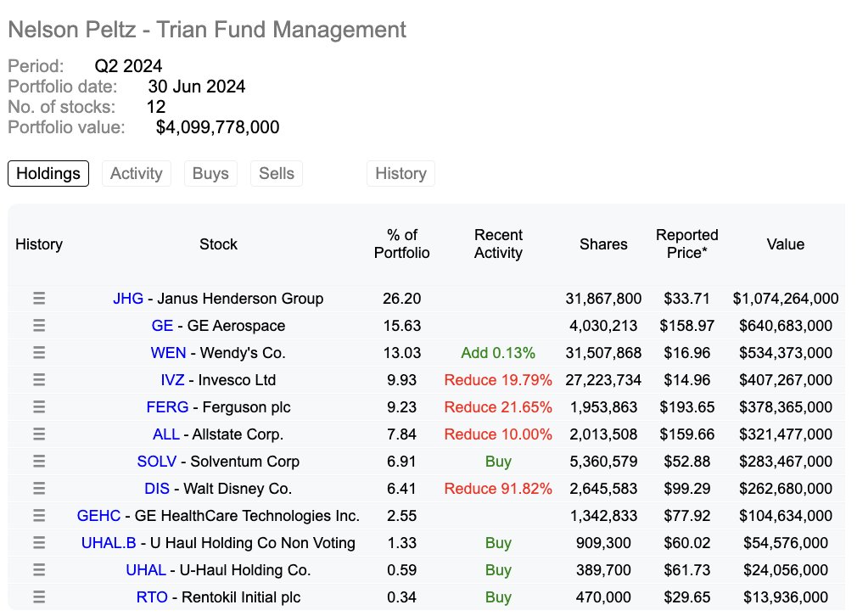This screenshot has width=857, height=616.
Task: Click the 2,645,583 shares cell
Action: click(x=603, y=489)
